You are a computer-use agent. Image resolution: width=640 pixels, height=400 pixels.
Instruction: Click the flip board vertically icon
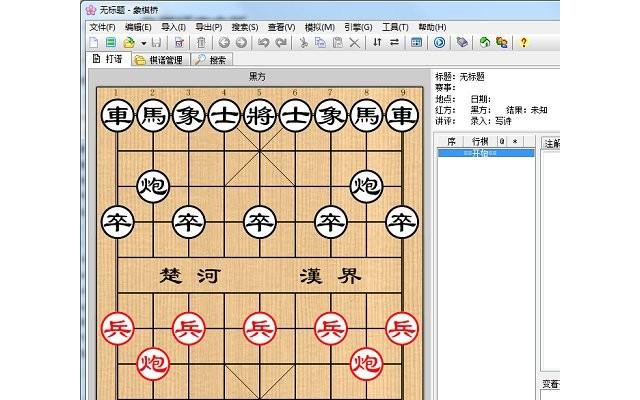tap(377, 42)
